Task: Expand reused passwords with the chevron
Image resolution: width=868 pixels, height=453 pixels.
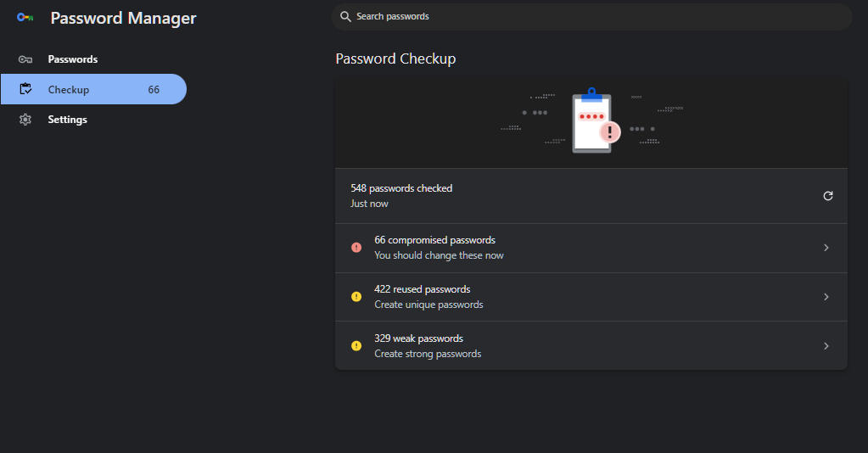Action: (x=826, y=297)
